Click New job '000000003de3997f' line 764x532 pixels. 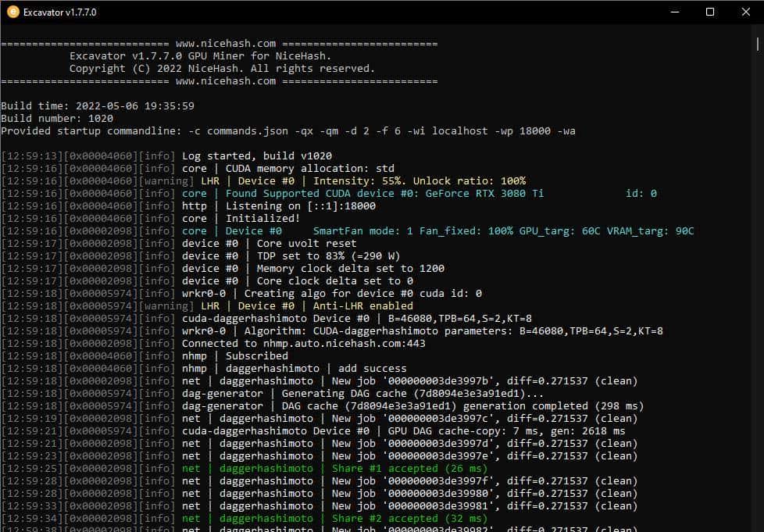320,481
